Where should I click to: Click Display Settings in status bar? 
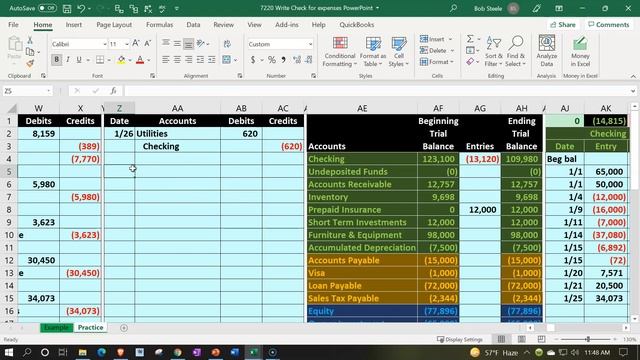pyautogui.click(x=460, y=339)
